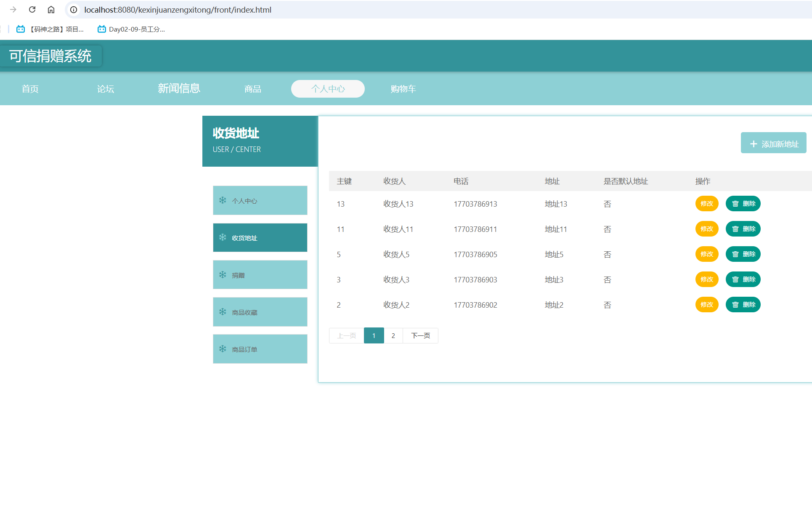
Task: Click the 收货人11 cell
Action: coord(398,229)
